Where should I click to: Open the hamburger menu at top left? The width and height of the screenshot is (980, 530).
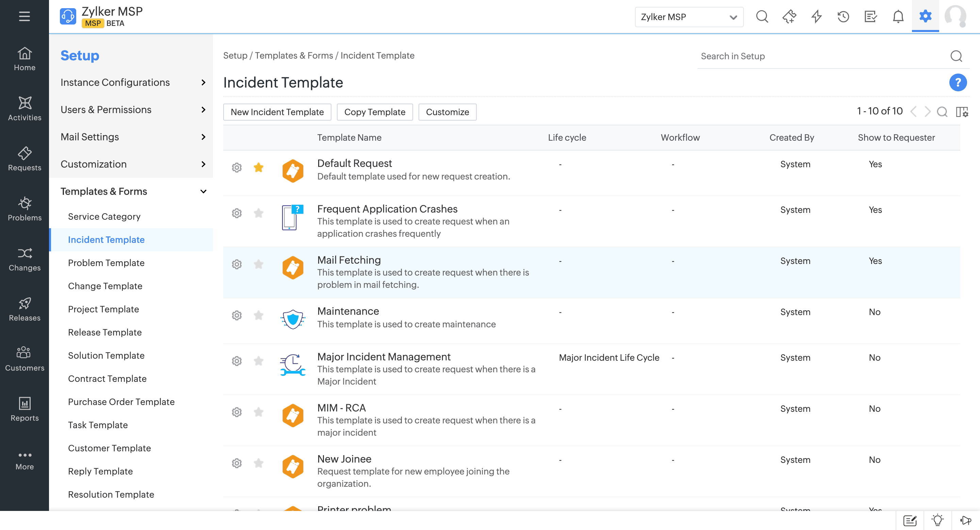(24, 16)
